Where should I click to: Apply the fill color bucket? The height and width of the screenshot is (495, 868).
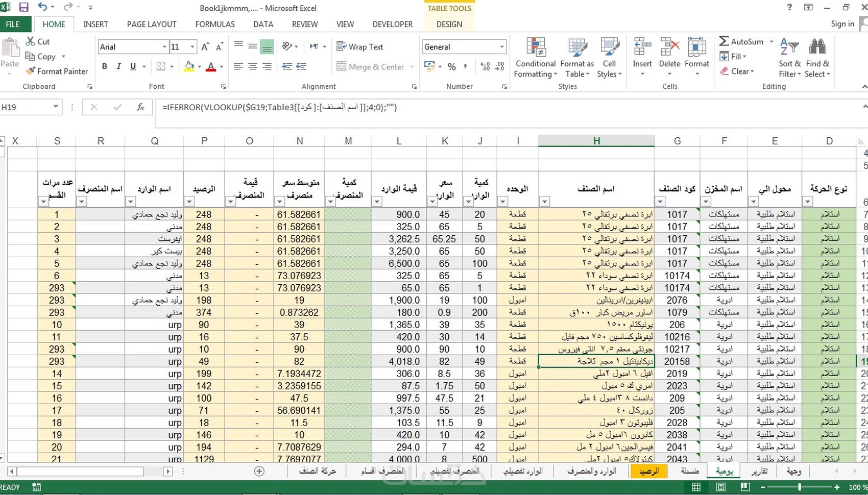pyautogui.click(x=189, y=66)
